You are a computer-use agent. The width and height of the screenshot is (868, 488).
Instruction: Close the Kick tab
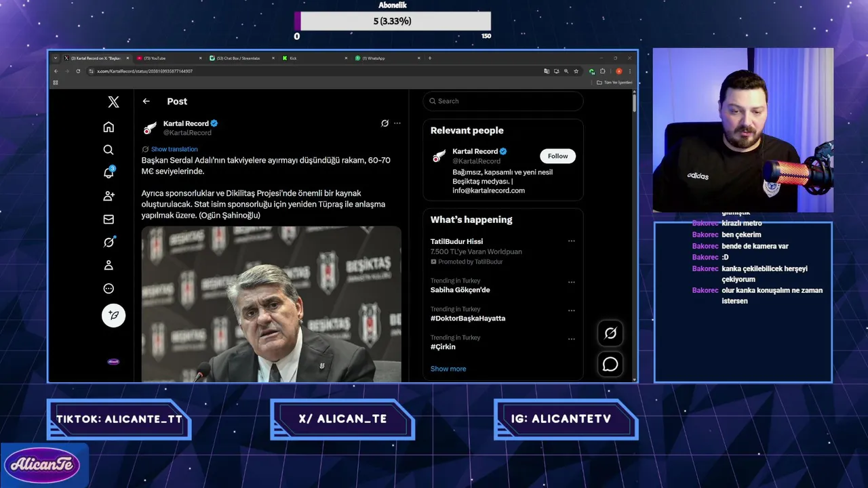(x=347, y=58)
